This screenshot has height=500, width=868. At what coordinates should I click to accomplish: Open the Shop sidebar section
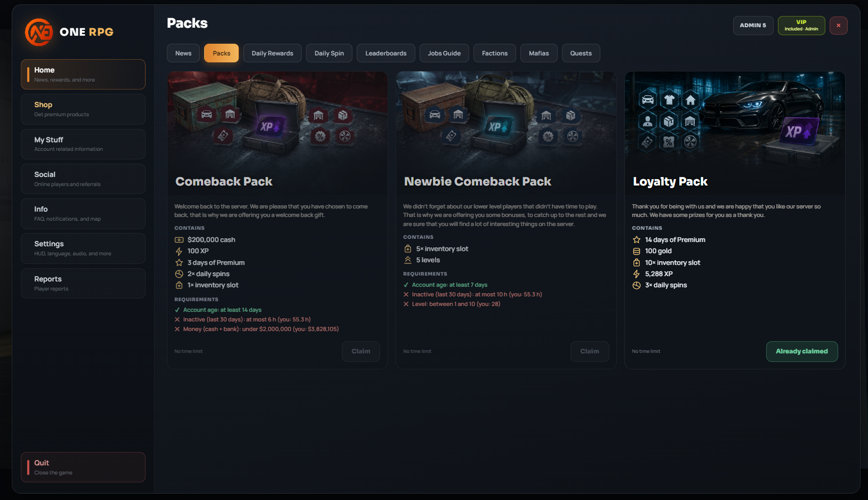click(x=83, y=109)
